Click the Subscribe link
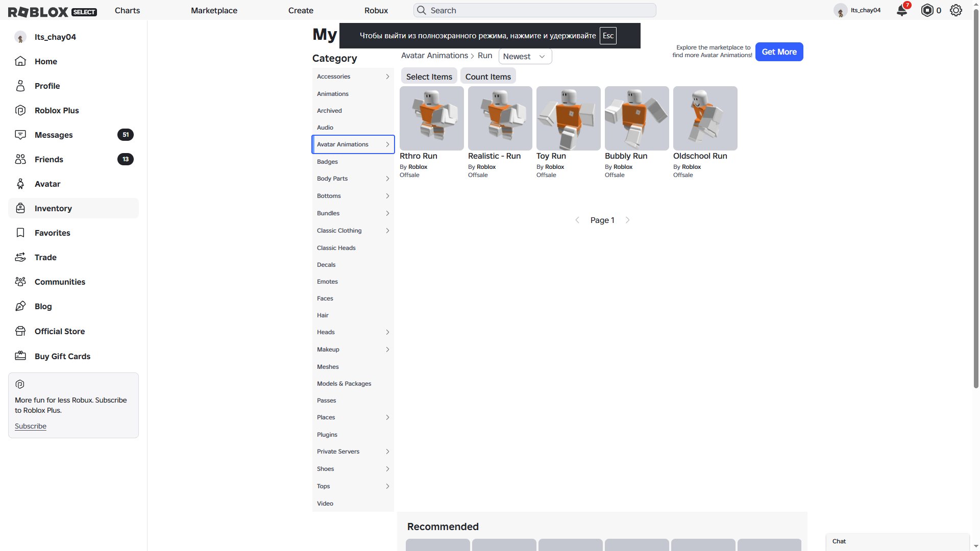 click(x=31, y=426)
